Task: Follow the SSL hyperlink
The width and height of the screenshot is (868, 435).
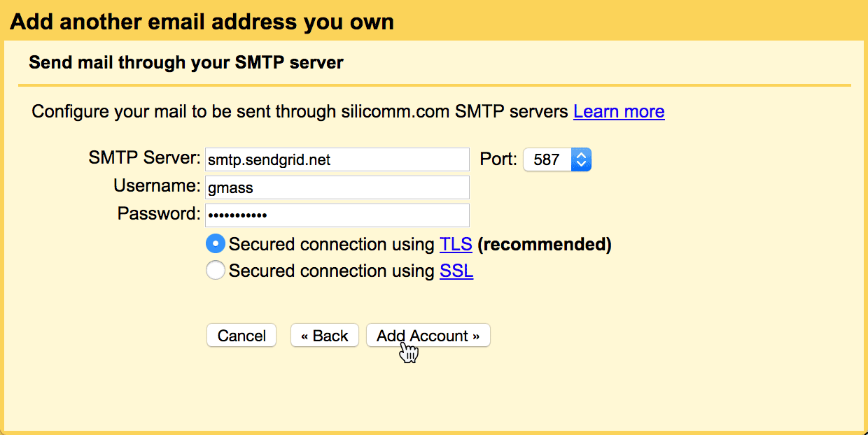Action: tap(456, 271)
